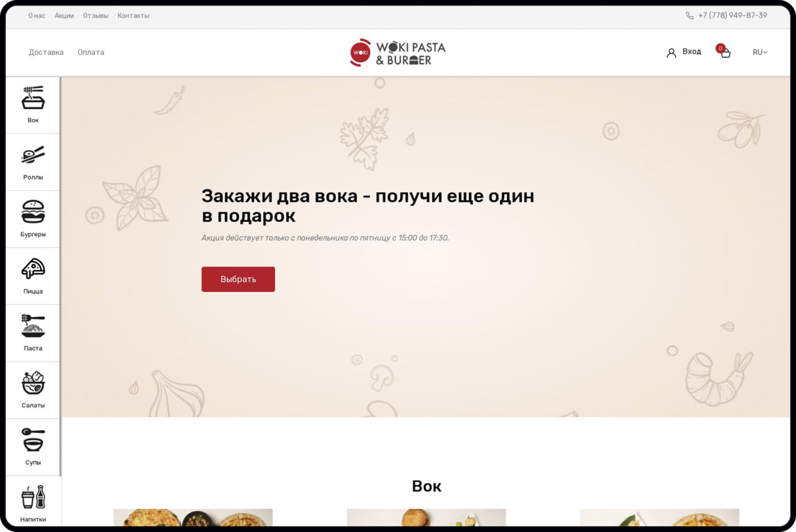Open the Доставка menu item
The width and height of the screenshot is (796, 532).
point(46,52)
